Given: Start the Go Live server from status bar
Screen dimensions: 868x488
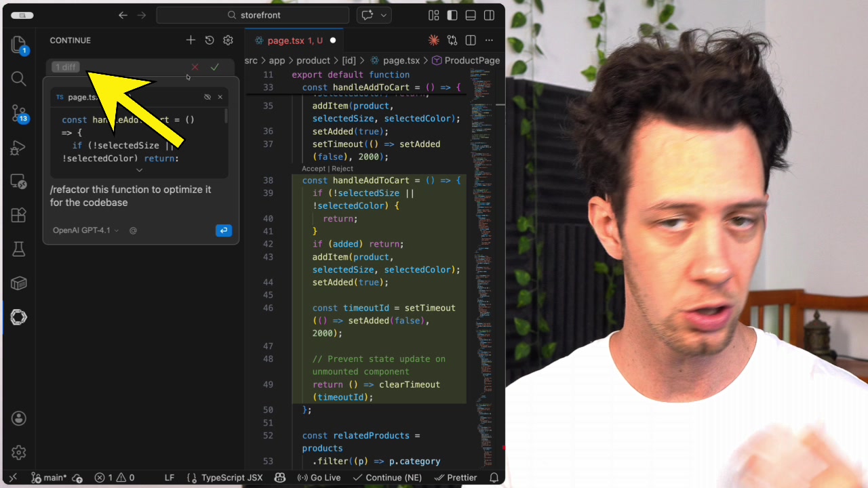Looking at the screenshot, I should pyautogui.click(x=319, y=477).
